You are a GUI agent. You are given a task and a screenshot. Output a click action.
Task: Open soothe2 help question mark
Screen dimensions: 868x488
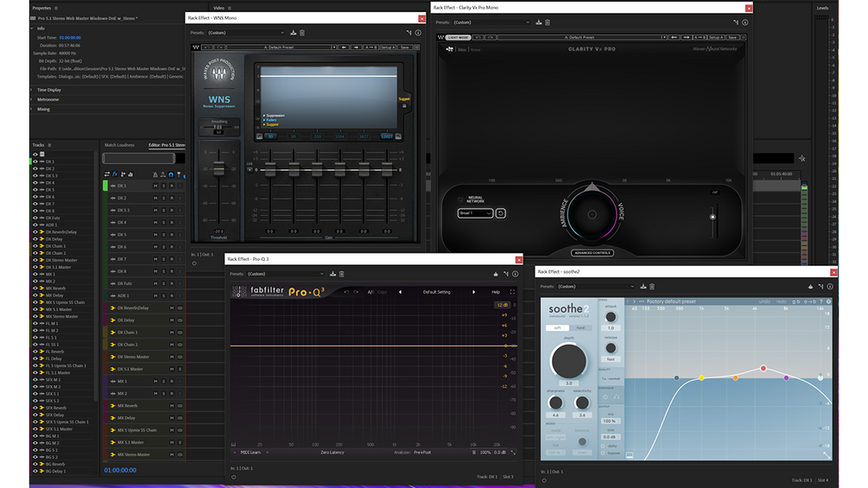821,301
